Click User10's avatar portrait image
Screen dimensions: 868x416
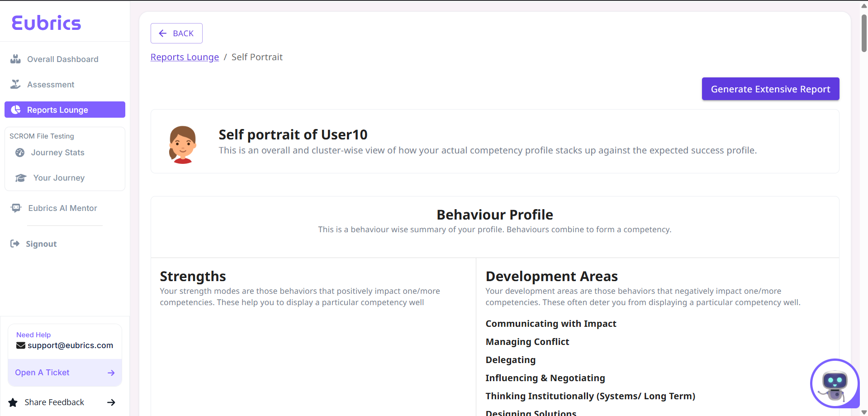tap(182, 144)
